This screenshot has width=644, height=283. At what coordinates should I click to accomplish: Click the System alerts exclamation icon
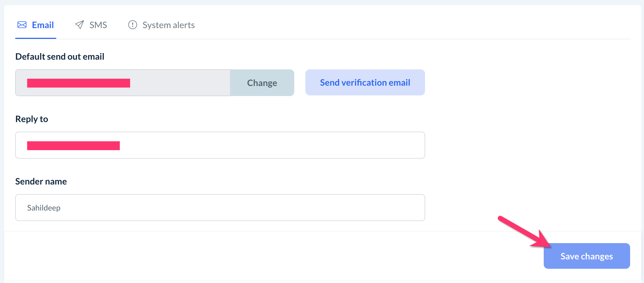point(133,25)
